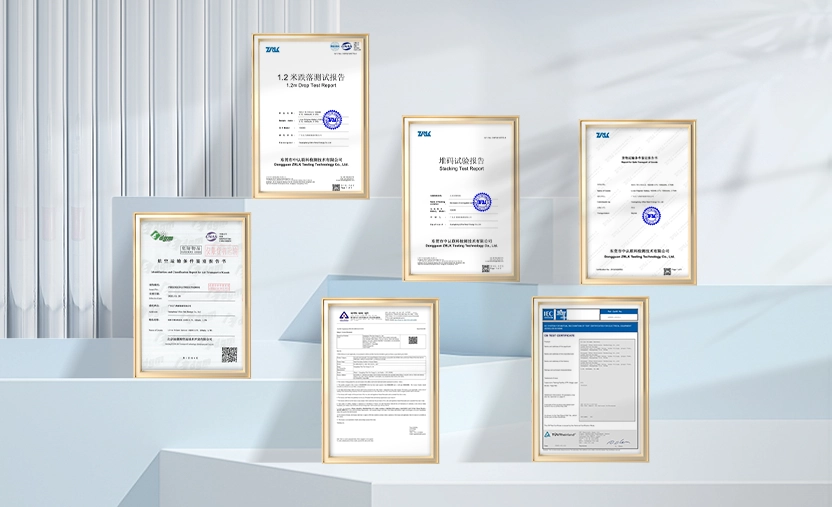Viewport: 832px width, 507px height.
Task: Click the "Stacking Test Report" heading text
Action: tap(461, 166)
